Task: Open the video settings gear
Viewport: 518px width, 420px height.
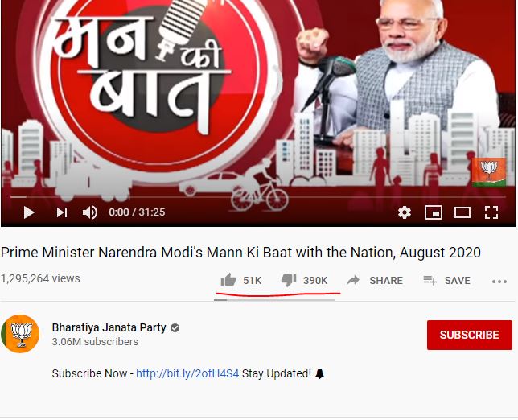Action: (405, 212)
